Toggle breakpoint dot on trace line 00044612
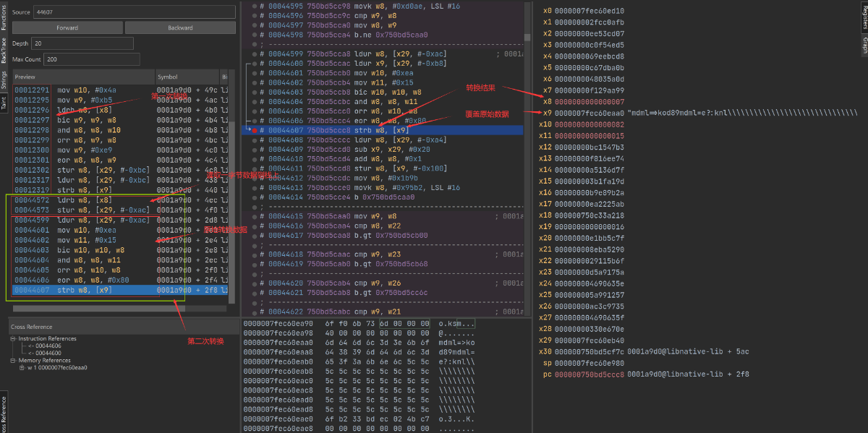This screenshot has height=433, width=868. tap(253, 178)
